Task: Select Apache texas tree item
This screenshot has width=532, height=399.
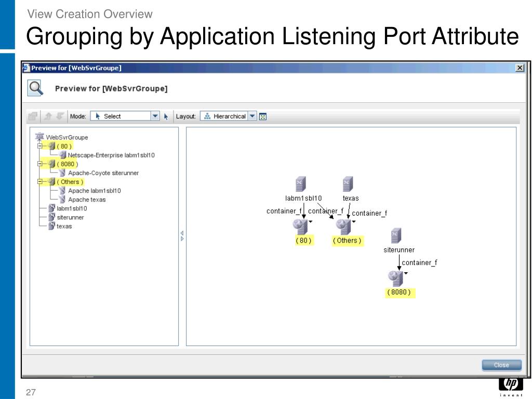Action: 87,199
